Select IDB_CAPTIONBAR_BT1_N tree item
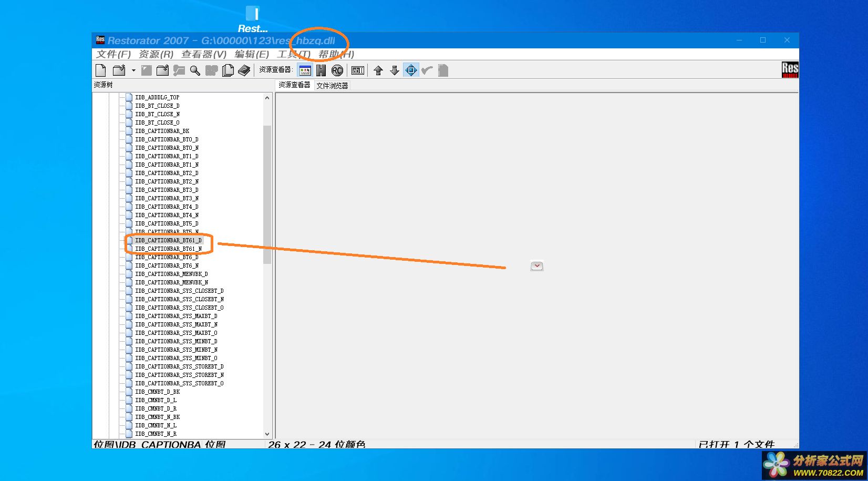The image size is (868, 481). 167,165
